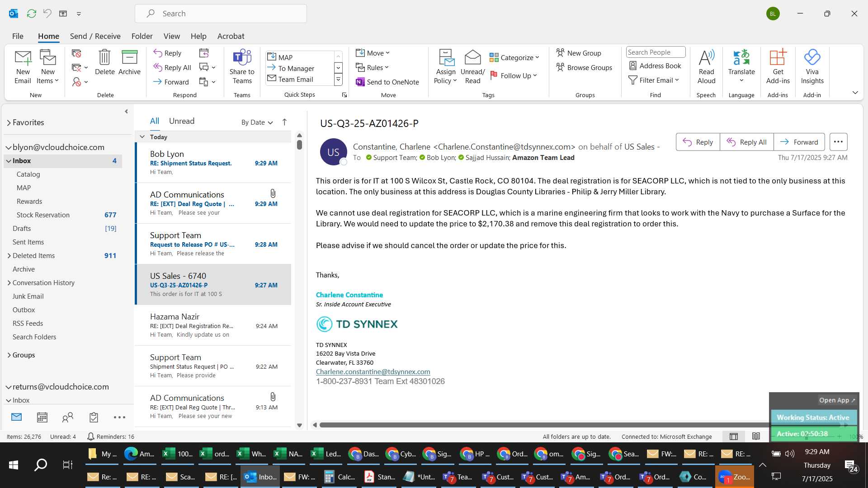Show All messages filter
The width and height of the screenshot is (868, 488).
pyautogui.click(x=155, y=121)
